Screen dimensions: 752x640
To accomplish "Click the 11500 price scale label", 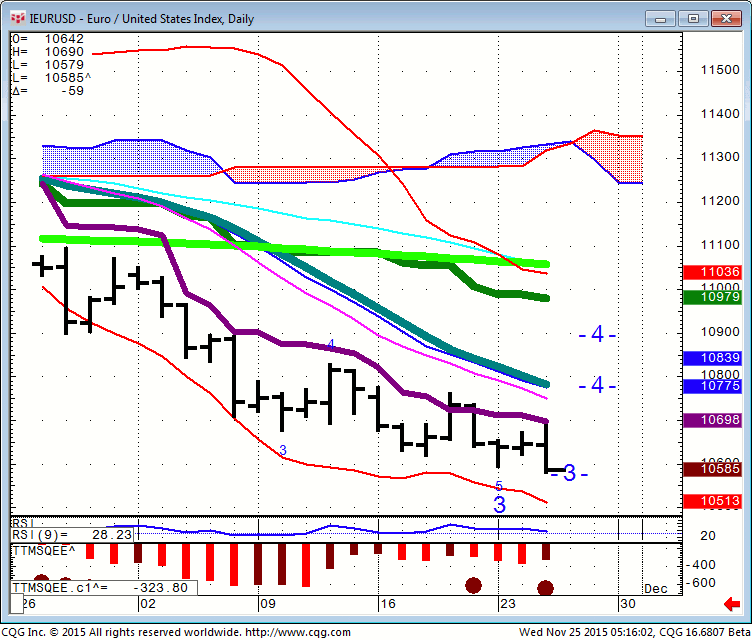I will tap(720, 70).
